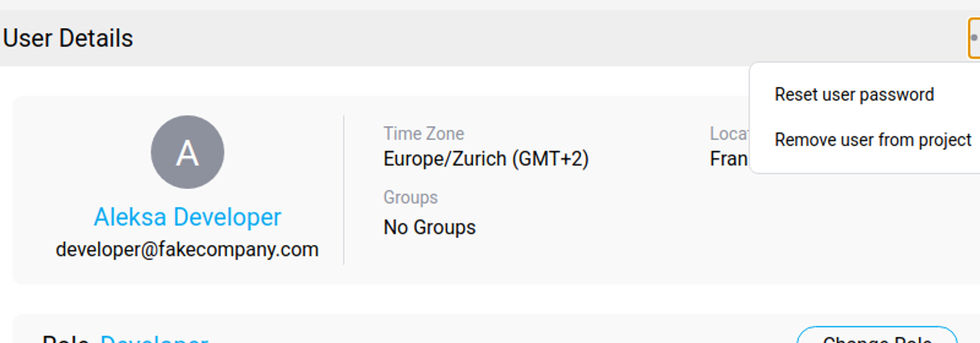Click the gray avatar circle with letter A

coord(187,152)
